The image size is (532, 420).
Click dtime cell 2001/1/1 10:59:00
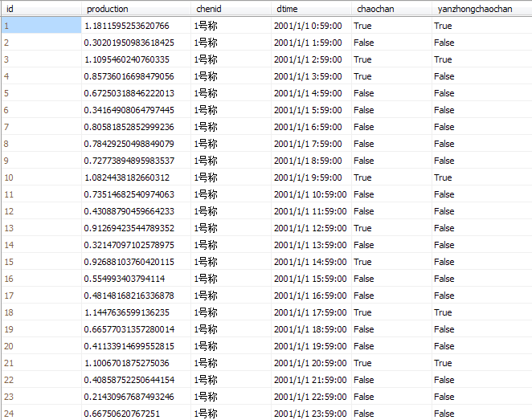310,194
